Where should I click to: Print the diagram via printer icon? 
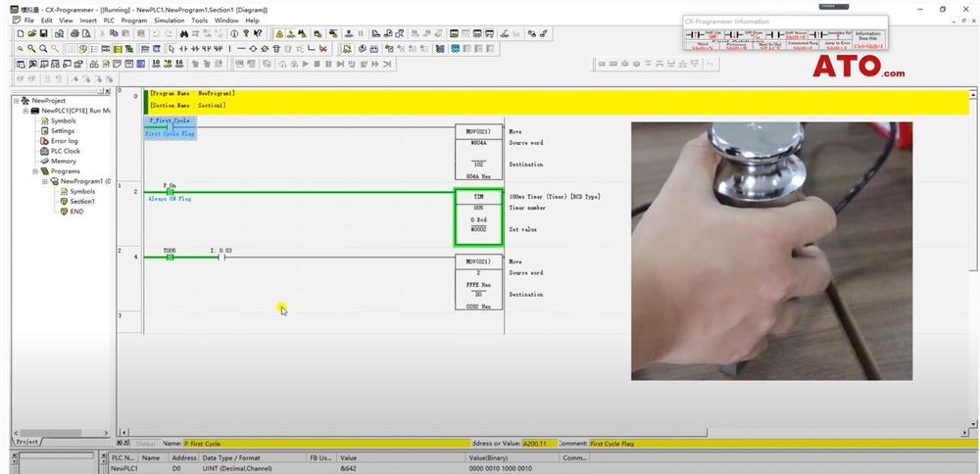[x=75, y=33]
